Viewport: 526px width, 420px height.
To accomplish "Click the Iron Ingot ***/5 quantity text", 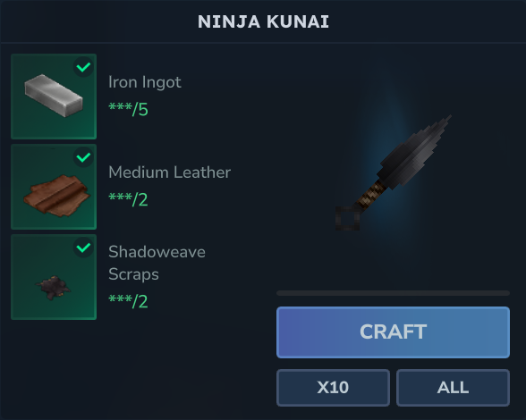I will (x=128, y=109).
